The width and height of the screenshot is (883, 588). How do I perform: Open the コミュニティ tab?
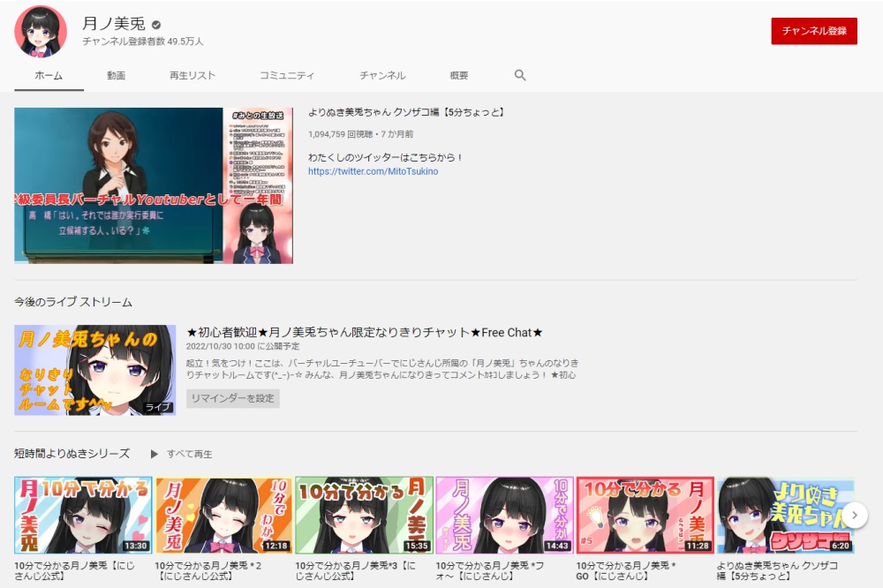287,75
